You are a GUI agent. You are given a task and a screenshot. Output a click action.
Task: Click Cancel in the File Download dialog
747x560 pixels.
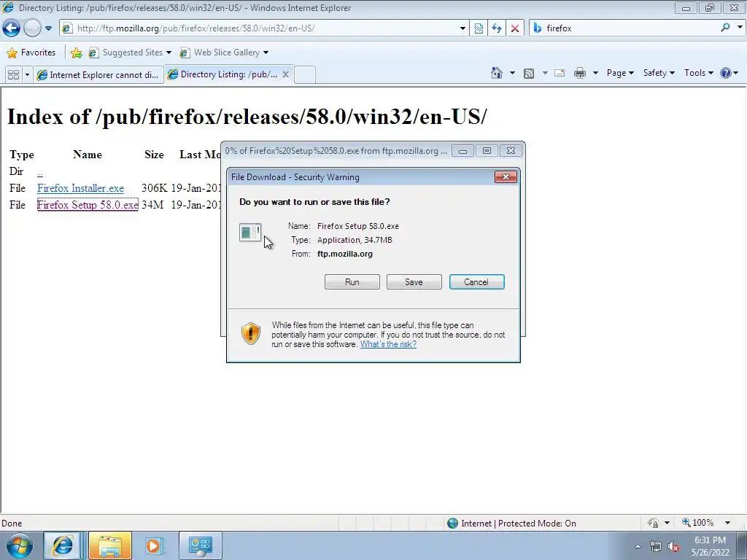[x=476, y=282]
